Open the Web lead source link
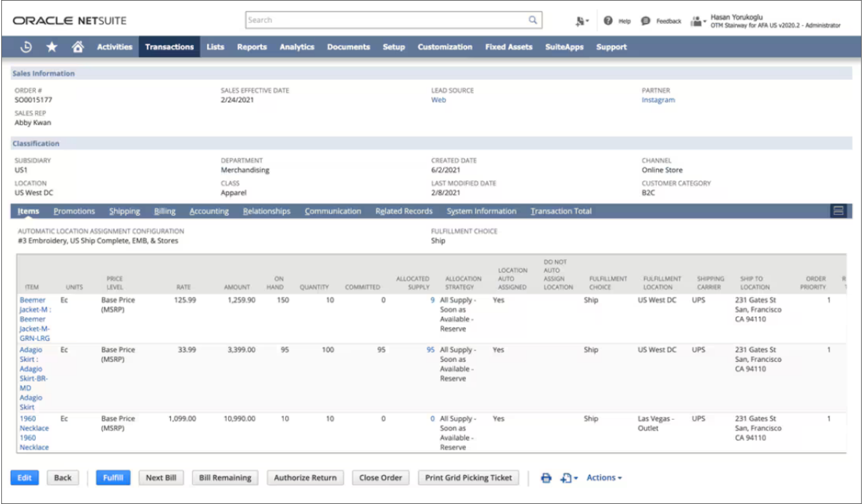Image resolution: width=863 pixels, height=504 pixels. [x=439, y=100]
